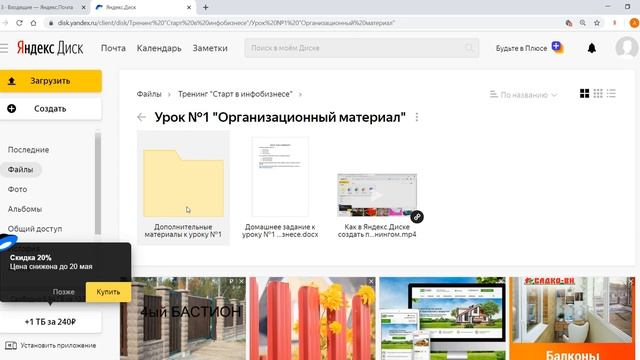Click Позже in the discount popup
Image resolution: width=640 pixels, height=360 pixels.
[x=64, y=292]
